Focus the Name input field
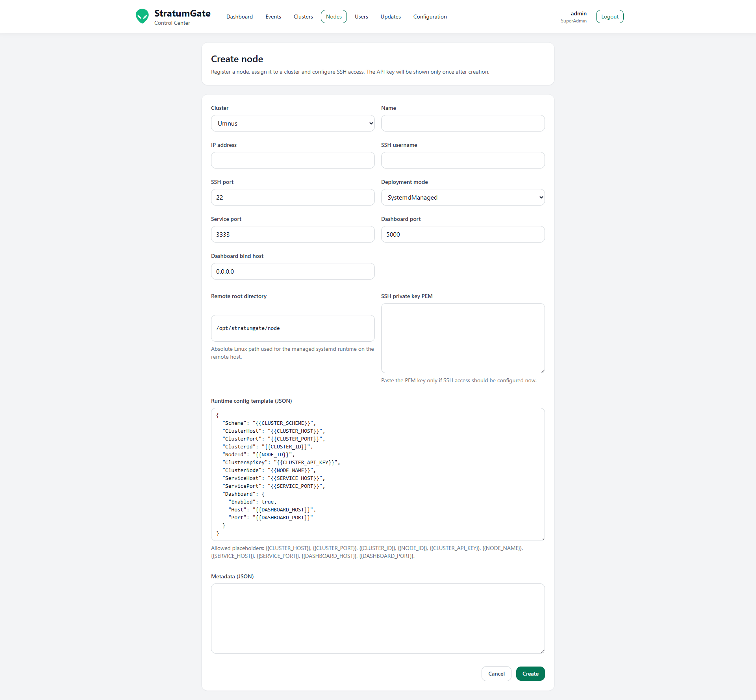 point(463,123)
